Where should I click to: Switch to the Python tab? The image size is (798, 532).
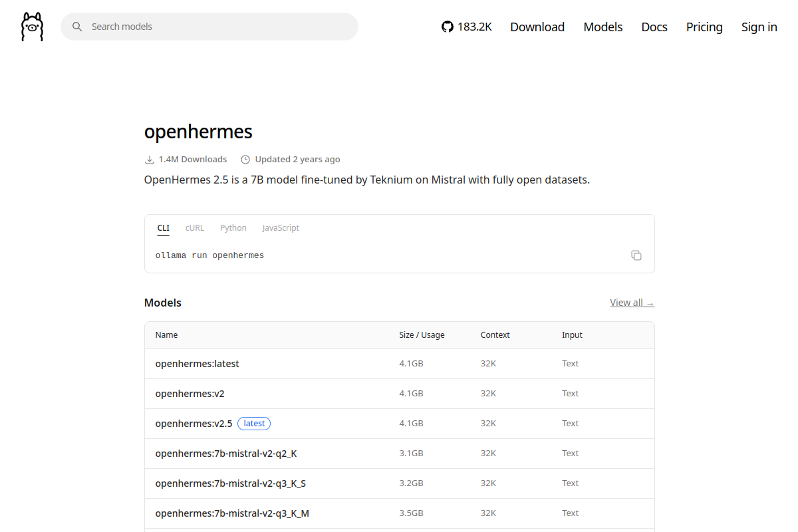pyautogui.click(x=233, y=228)
